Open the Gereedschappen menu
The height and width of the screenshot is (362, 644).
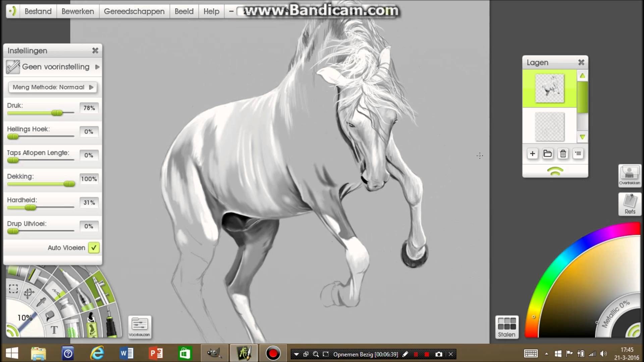[134, 11]
